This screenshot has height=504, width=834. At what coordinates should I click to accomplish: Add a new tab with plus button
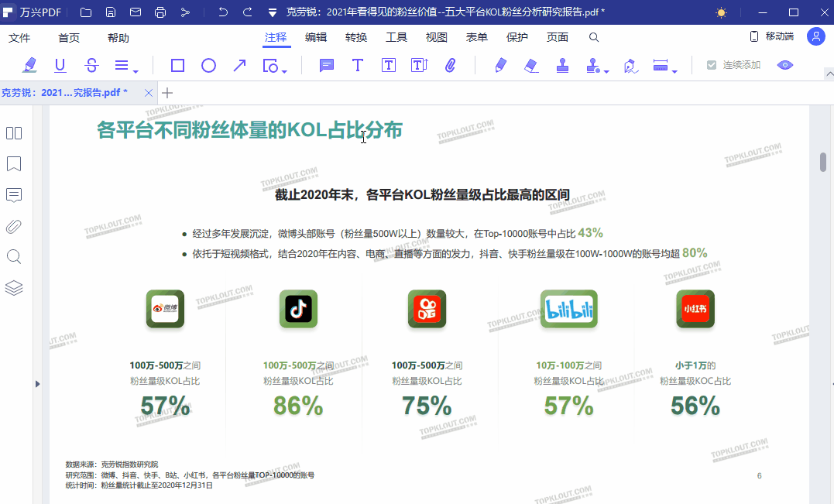pyautogui.click(x=167, y=93)
